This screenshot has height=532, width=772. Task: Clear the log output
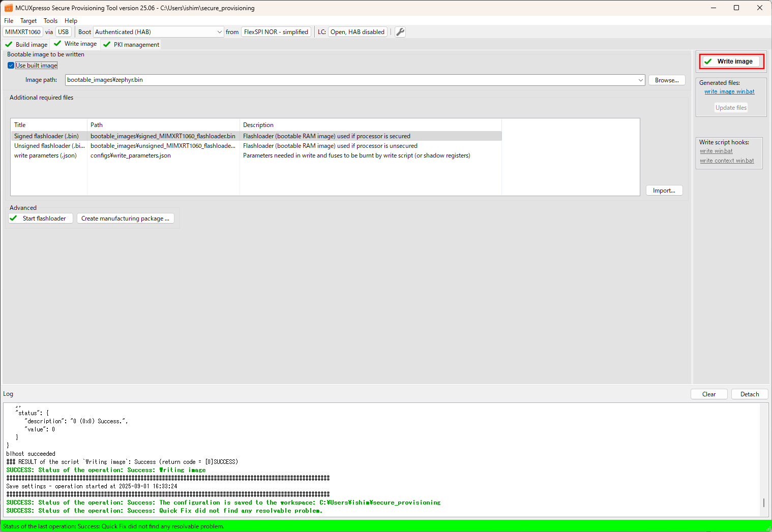click(708, 394)
